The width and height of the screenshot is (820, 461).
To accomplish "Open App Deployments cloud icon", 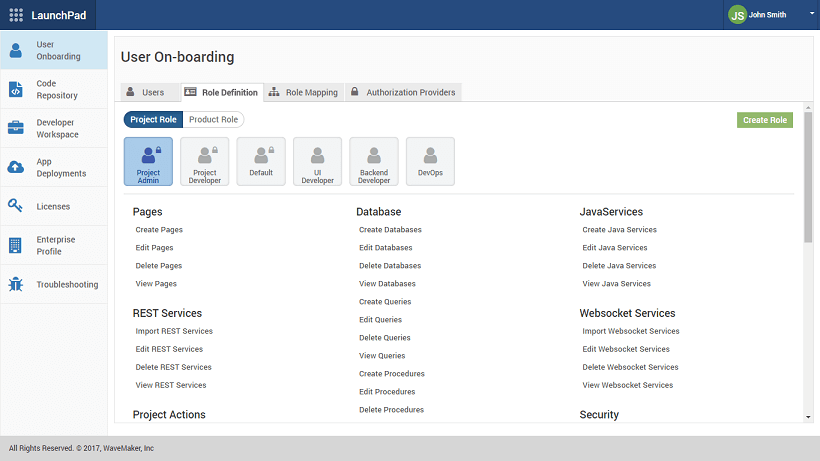I will [16, 167].
